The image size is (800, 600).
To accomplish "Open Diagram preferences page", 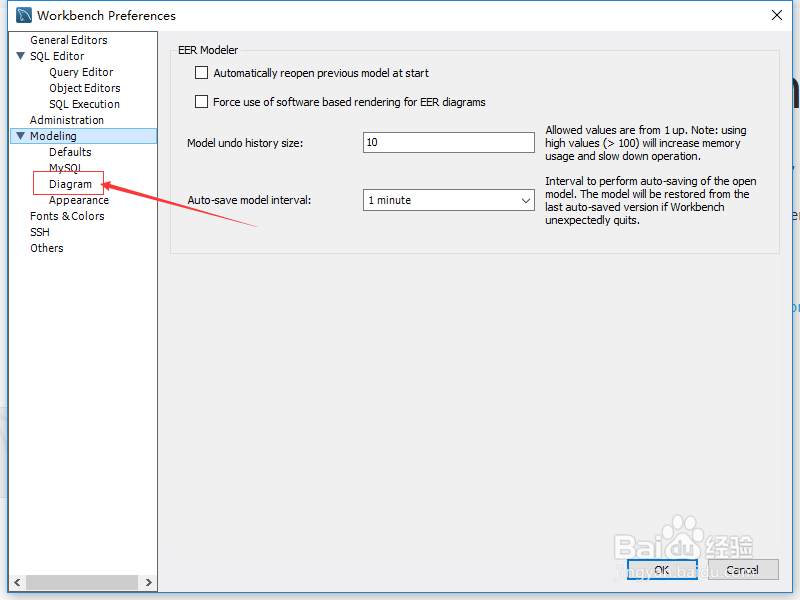I will tap(70, 184).
